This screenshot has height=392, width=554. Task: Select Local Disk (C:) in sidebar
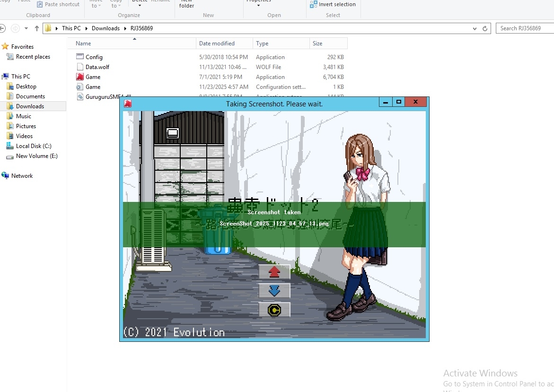(33, 146)
